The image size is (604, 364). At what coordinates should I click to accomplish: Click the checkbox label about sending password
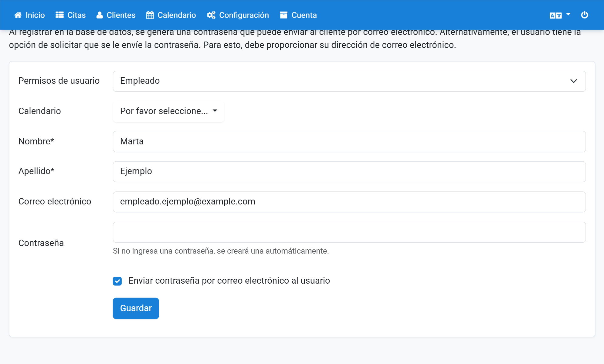click(229, 281)
